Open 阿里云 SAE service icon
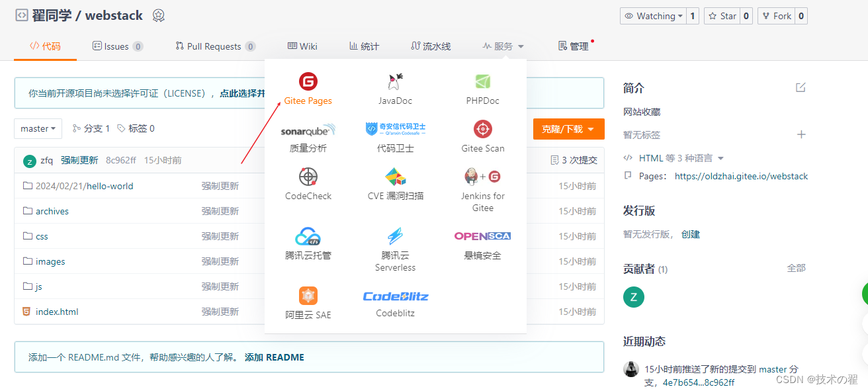 pyautogui.click(x=308, y=296)
